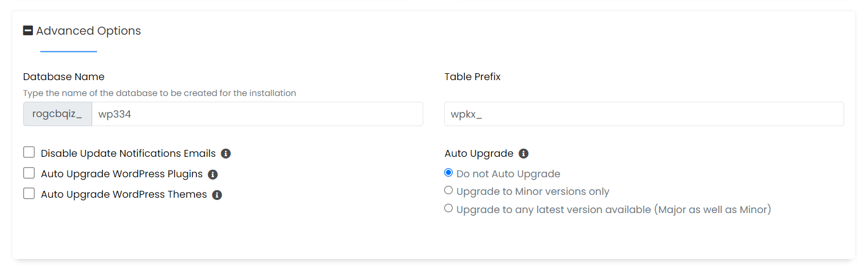The image size is (868, 267).
Task: Show info tooltip for Auto Upgrade WordPress Themes
Action: (217, 195)
